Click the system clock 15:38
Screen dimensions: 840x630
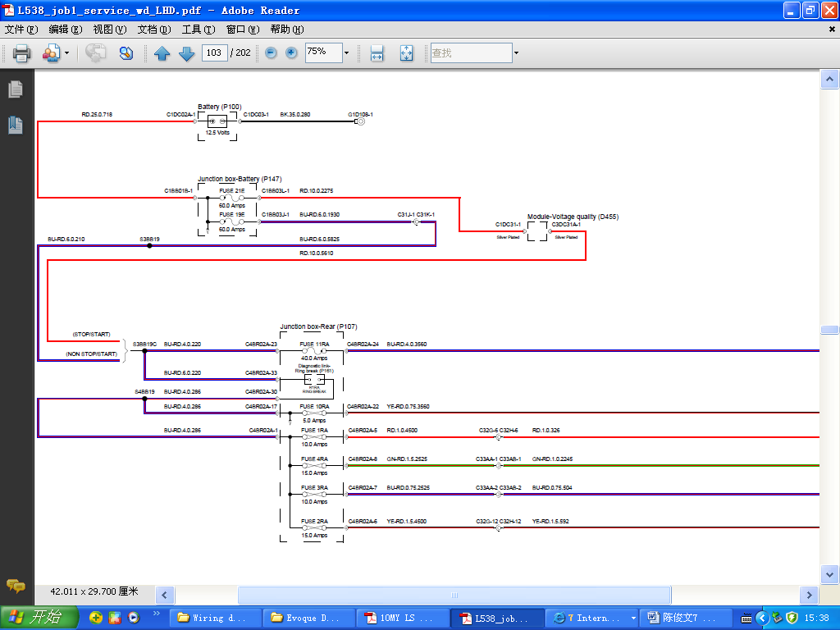(x=816, y=618)
